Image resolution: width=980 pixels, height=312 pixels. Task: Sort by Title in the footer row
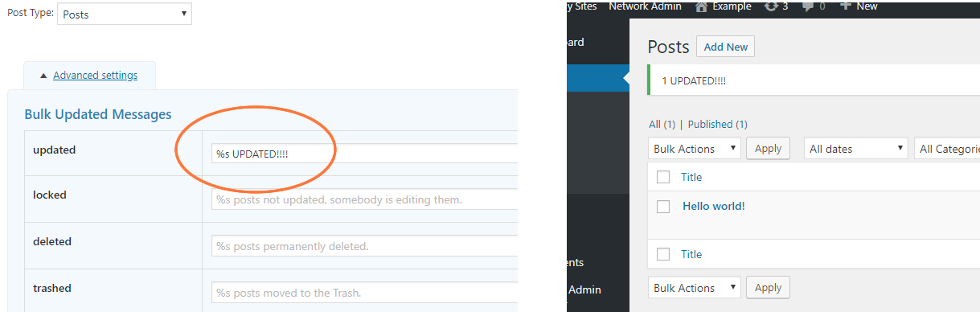pyautogui.click(x=691, y=254)
